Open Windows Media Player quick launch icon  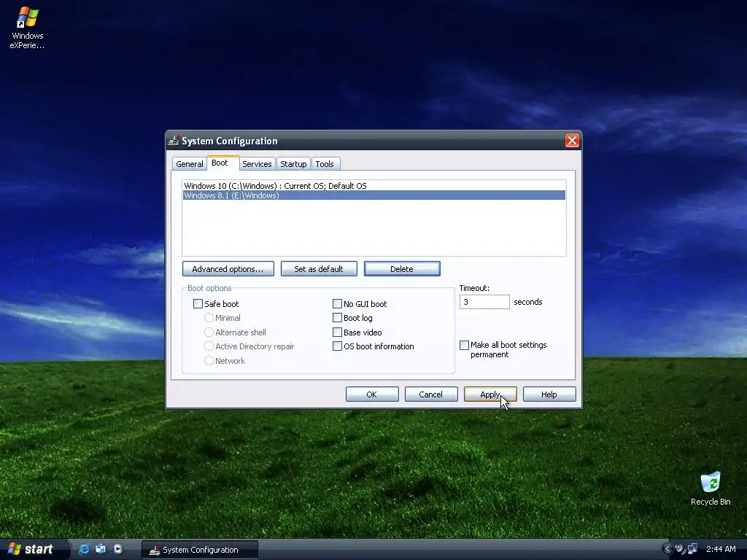pos(118,549)
